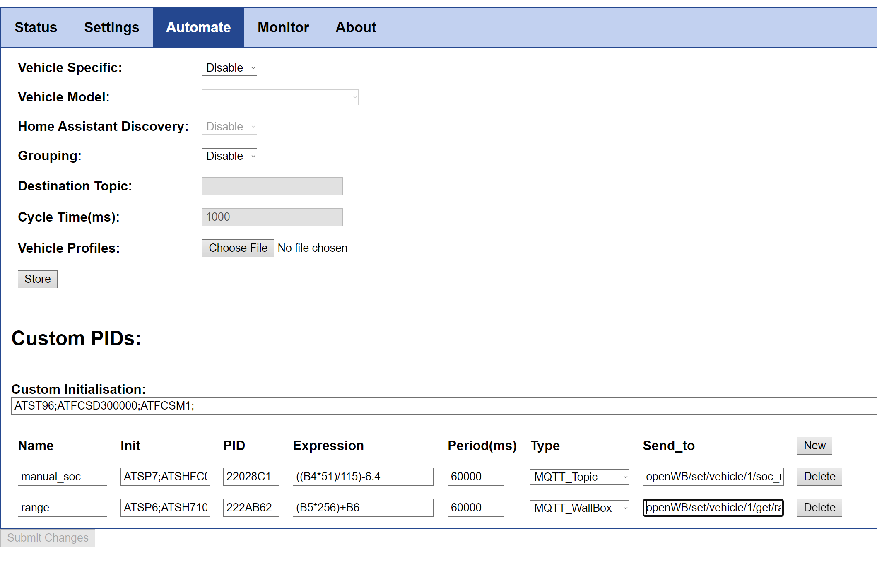Click the 22028C1 PID field

[x=251, y=477]
